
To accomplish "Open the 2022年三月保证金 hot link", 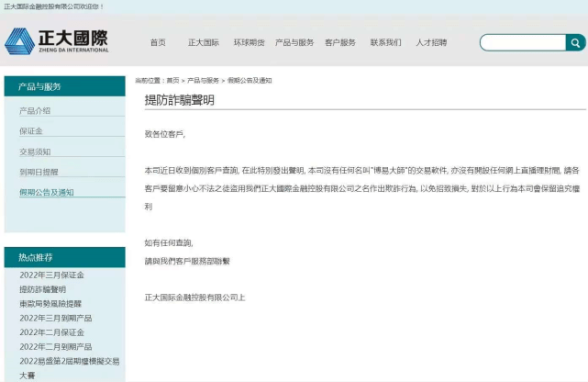I will coord(51,275).
